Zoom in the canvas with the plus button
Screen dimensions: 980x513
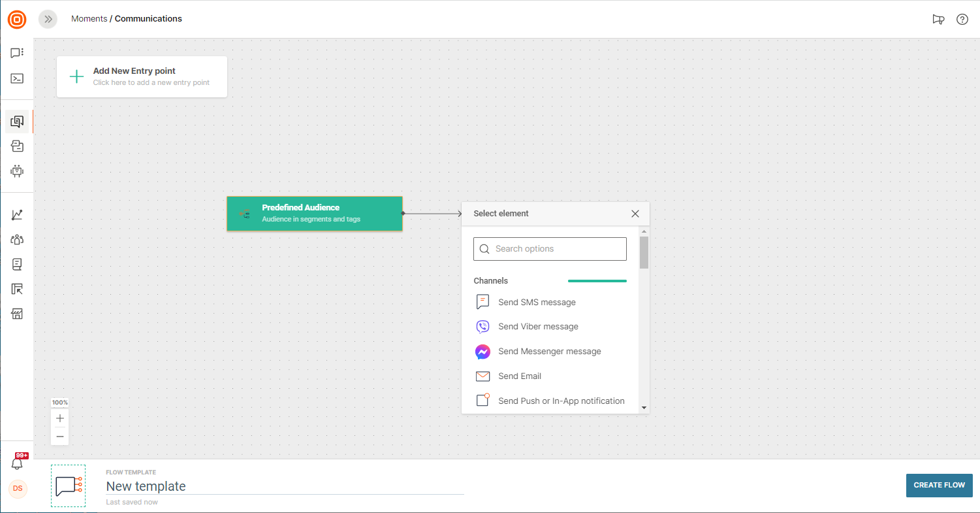tap(60, 418)
